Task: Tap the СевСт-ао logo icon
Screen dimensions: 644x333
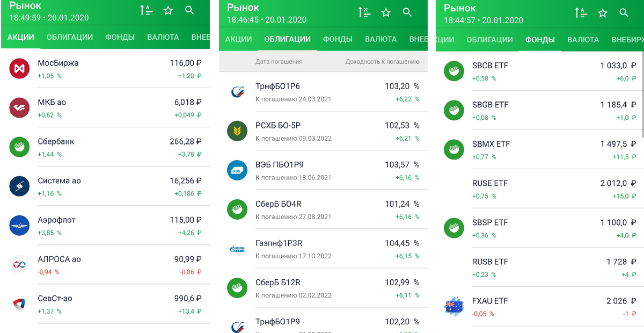Action: [x=19, y=303]
